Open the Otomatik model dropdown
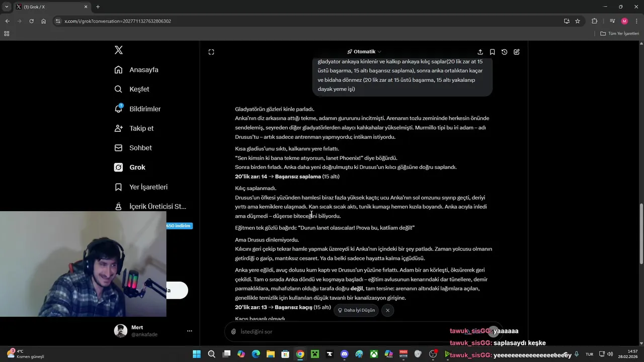This screenshot has height=362, width=644. (364, 52)
